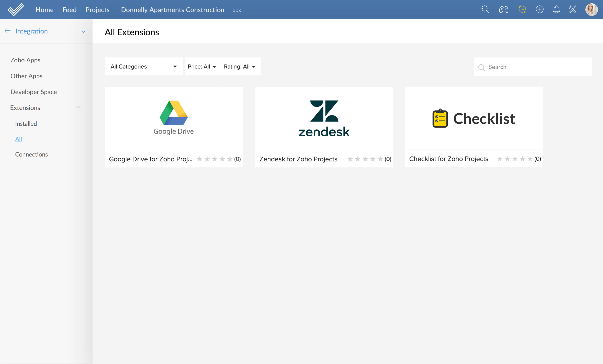Select the All extensions link
Viewport: 603px width, 364px height.
point(19,139)
